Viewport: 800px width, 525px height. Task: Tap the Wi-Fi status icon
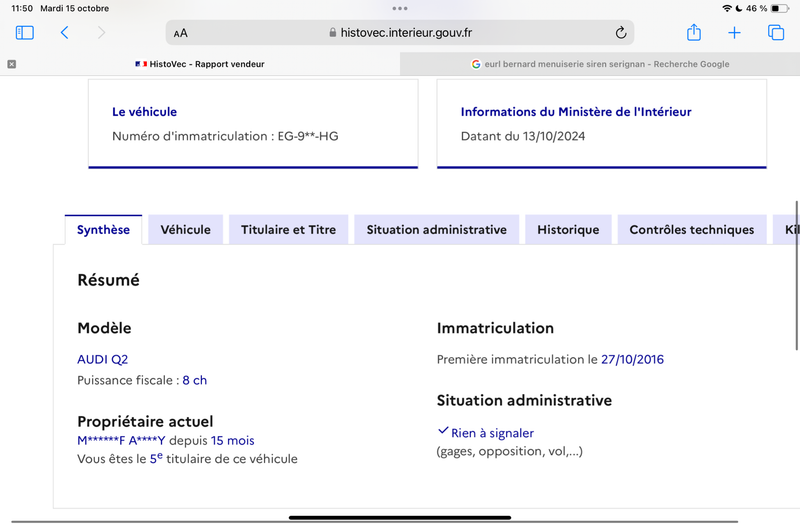[x=727, y=8]
